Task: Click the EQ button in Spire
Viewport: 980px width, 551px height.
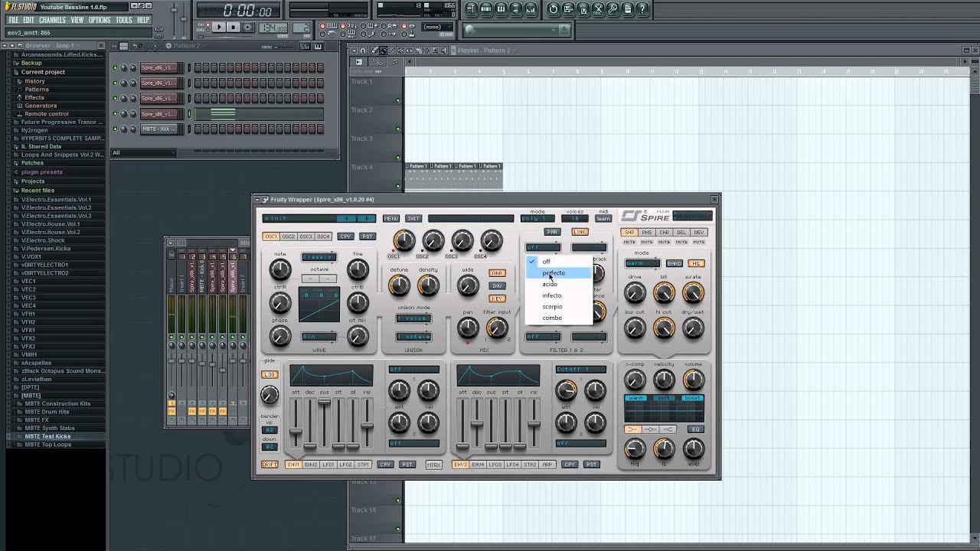Action: pyautogui.click(x=695, y=429)
